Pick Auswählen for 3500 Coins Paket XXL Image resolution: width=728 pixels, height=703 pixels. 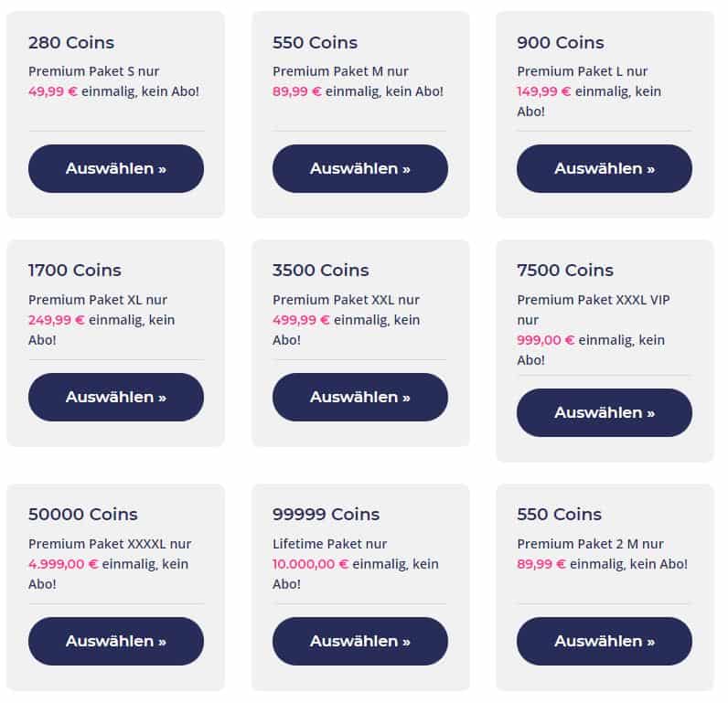point(360,397)
